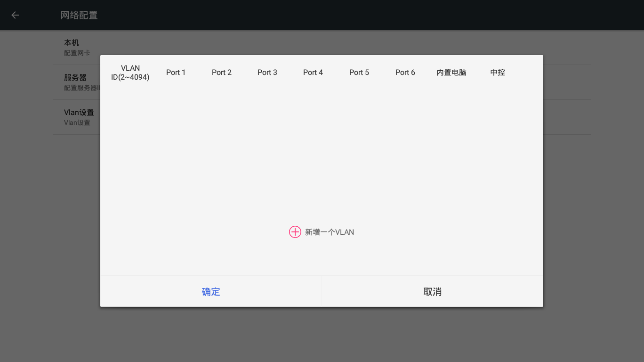Confirm the dialog with the 确定 button
This screenshot has width=644, height=362.
[x=211, y=292]
